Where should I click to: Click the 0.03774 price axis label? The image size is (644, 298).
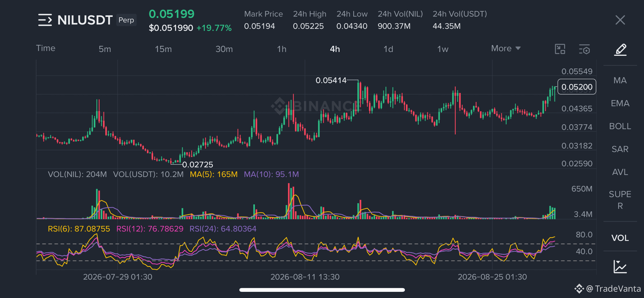pyautogui.click(x=576, y=127)
